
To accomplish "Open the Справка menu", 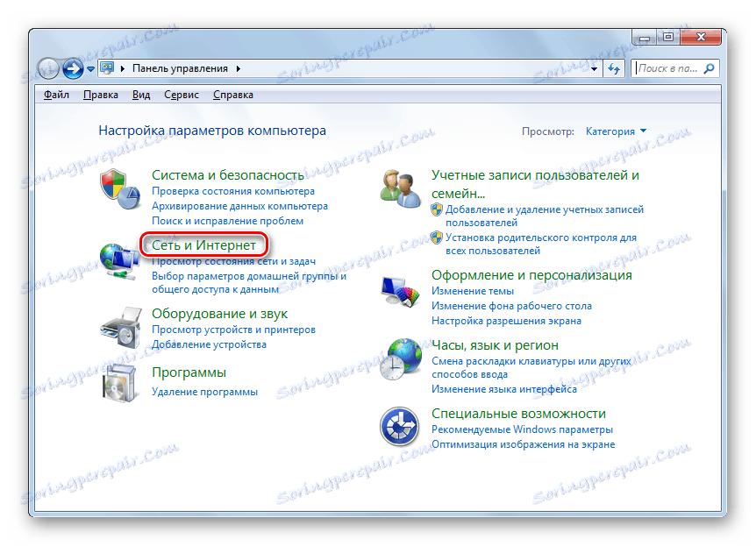I will click(x=233, y=95).
